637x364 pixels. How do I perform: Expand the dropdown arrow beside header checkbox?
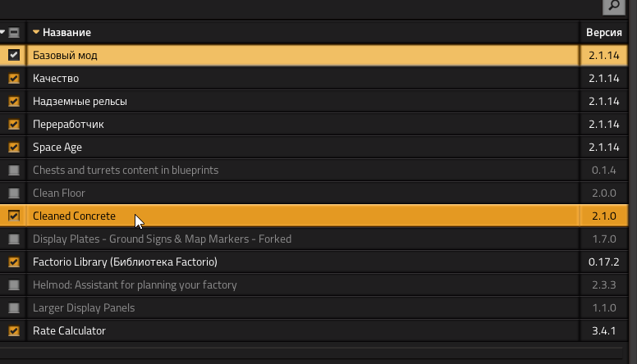click(2, 32)
